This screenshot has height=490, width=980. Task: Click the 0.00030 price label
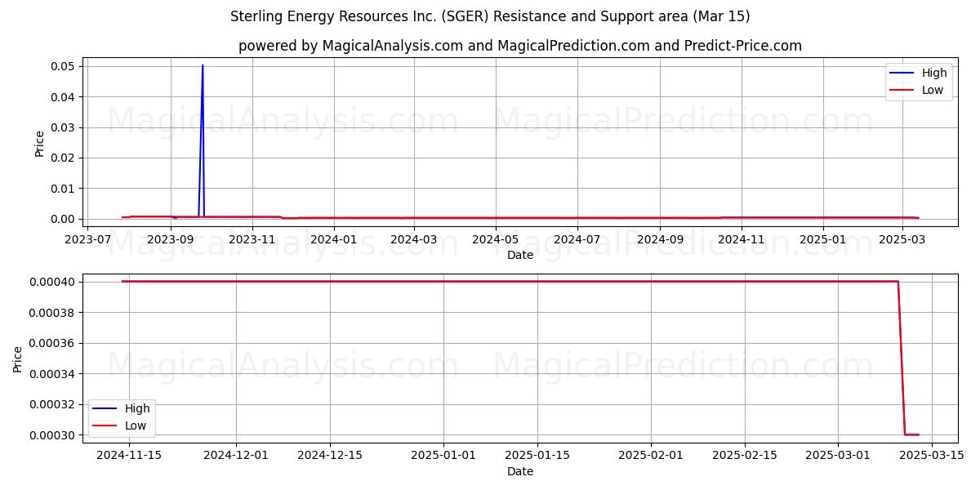tap(52, 434)
